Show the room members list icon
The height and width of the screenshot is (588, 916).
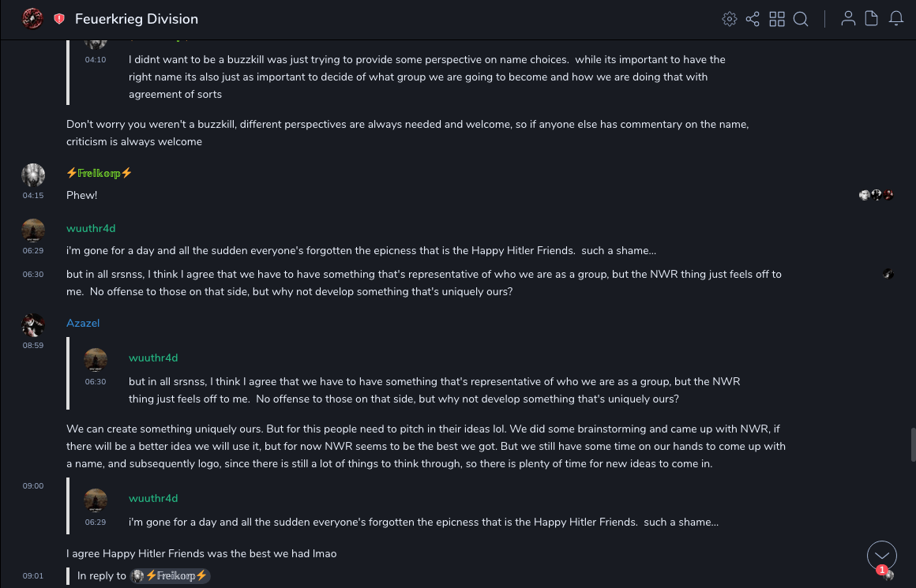point(848,19)
